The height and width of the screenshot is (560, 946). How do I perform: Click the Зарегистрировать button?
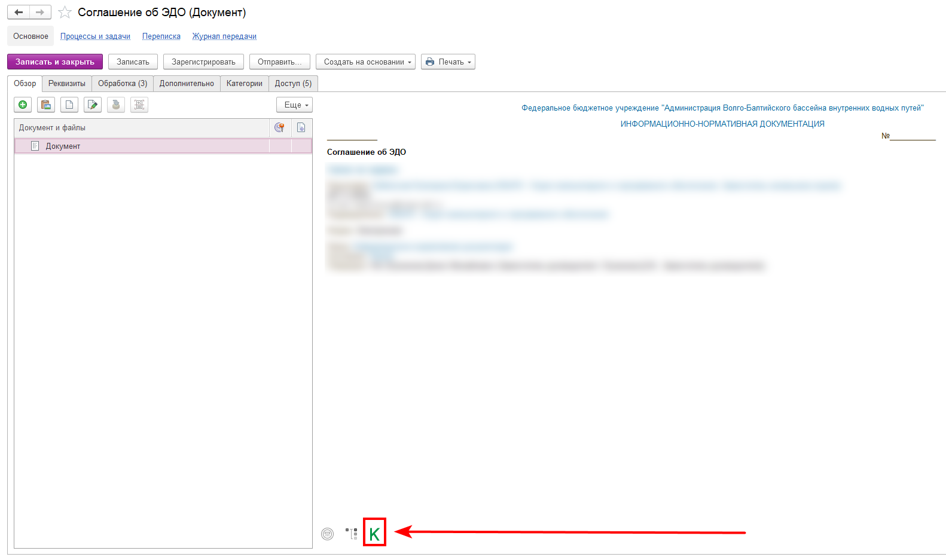tap(203, 62)
